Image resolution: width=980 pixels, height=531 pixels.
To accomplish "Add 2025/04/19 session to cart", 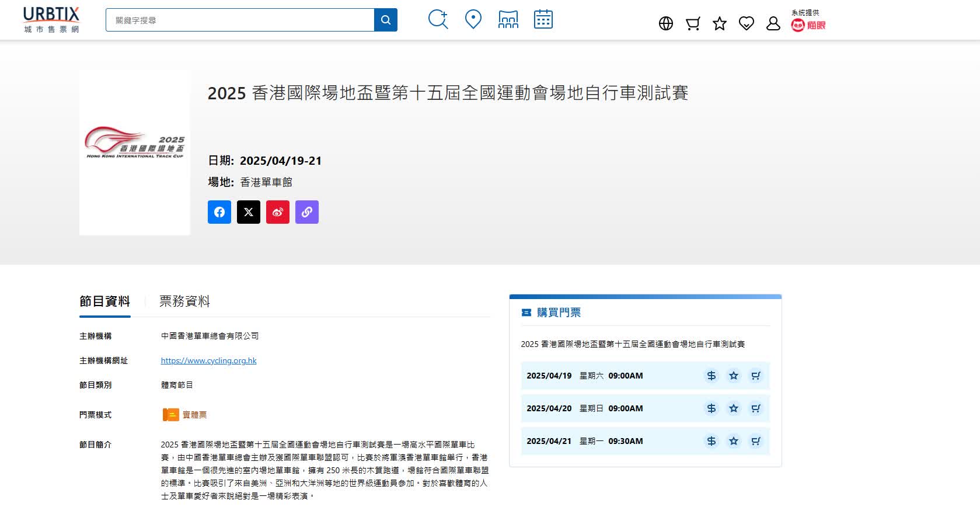I will click(755, 376).
